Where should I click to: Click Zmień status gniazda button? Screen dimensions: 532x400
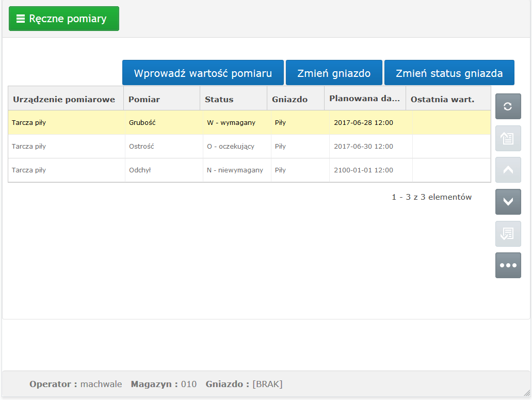tap(449, 73)
